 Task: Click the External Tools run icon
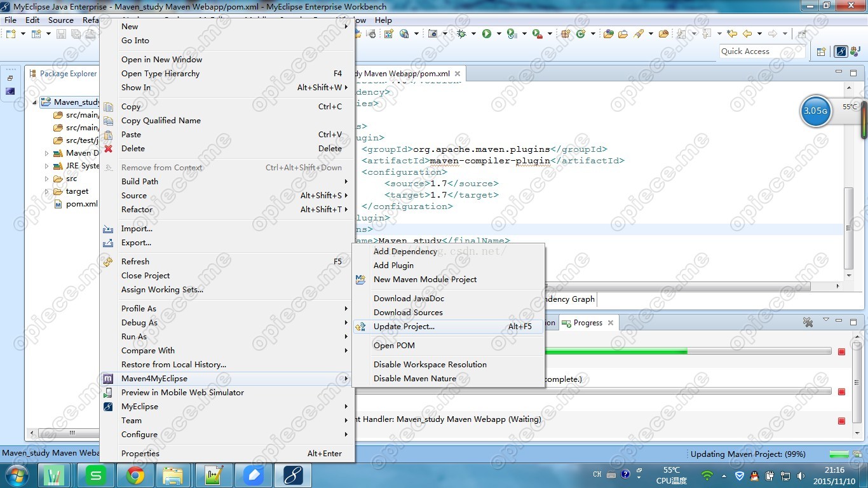pyautogui.click(x=537, y=34)
